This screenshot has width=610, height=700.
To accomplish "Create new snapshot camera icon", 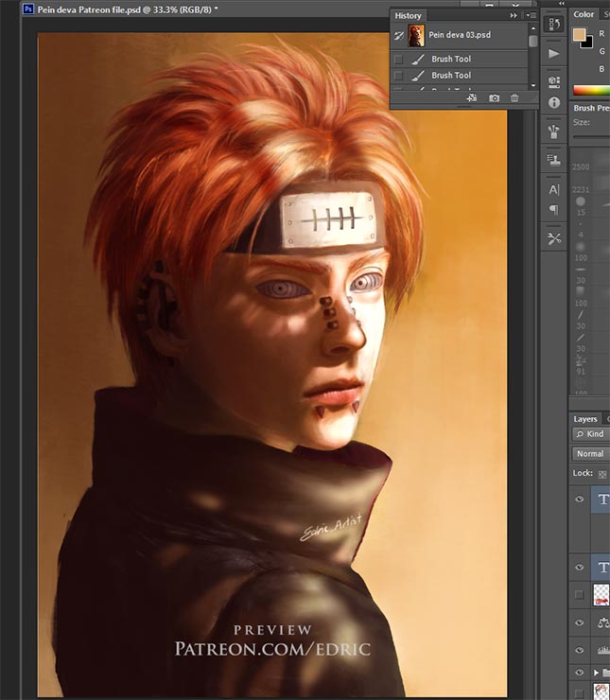I will coord(494,97).
